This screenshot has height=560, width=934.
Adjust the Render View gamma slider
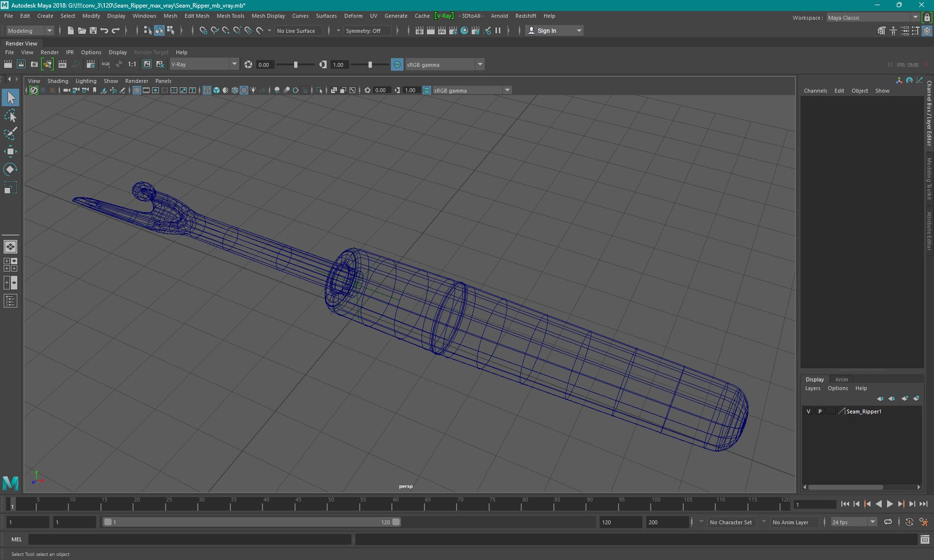pyautogui.click(x=370, y=64)
